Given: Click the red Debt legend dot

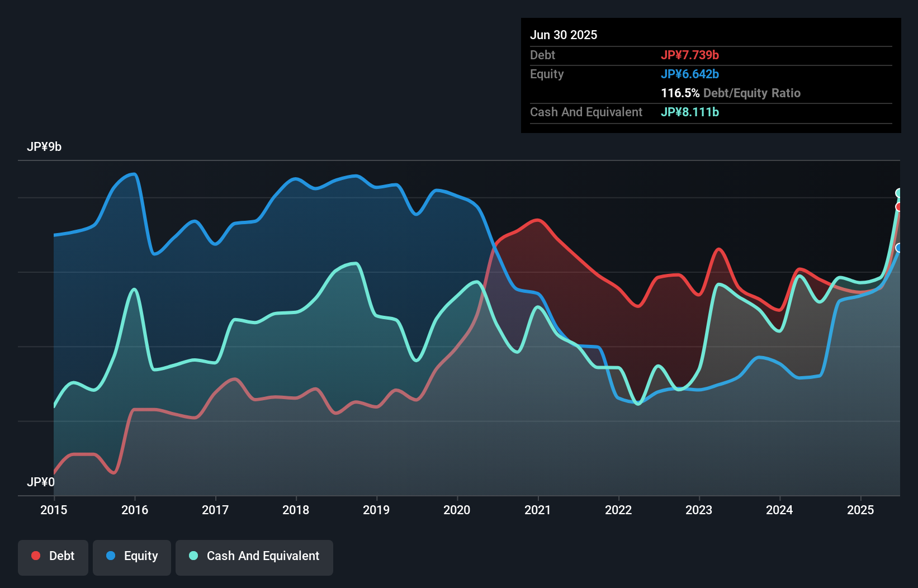Looking at the screenshot, I should point(35,556).
